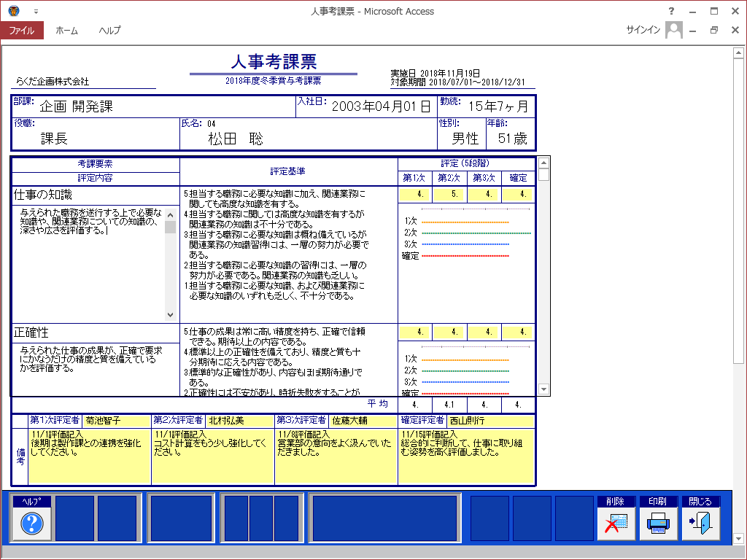This screenshot has height=560, width=747.
Task: Click the Access application icon in title bar
Action: click(13, 11)
